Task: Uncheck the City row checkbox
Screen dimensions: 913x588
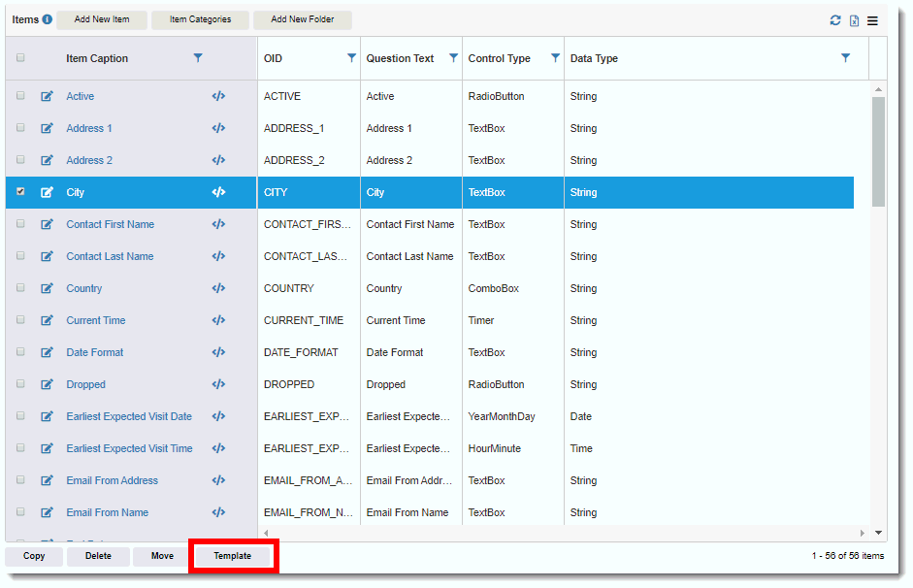Action: 20,191
